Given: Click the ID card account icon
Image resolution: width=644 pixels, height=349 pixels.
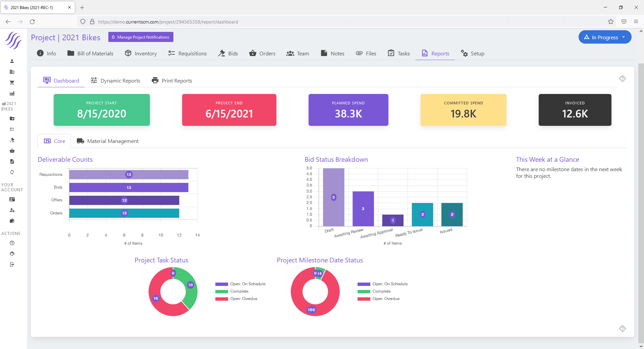Looking at the screenshot, I should coord(12,199).
